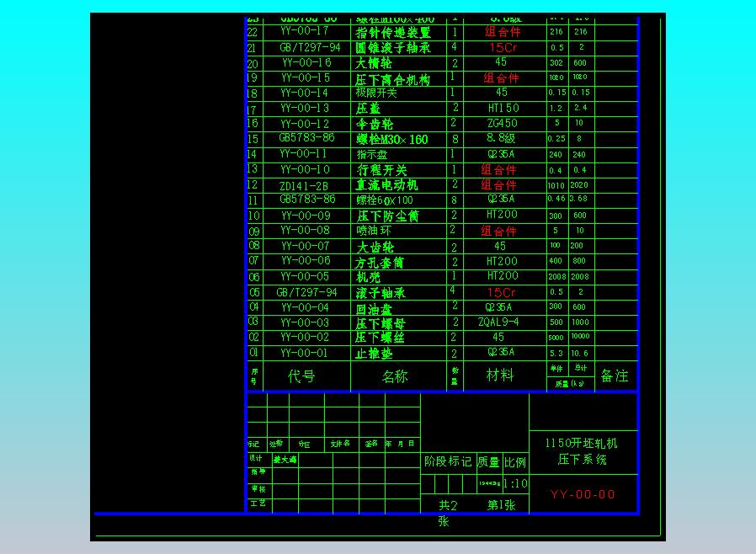Click the part name 圆锥滚子轴承
Image resolution: width=756 pixels, height=554 pixels.
tap(393, 48)
